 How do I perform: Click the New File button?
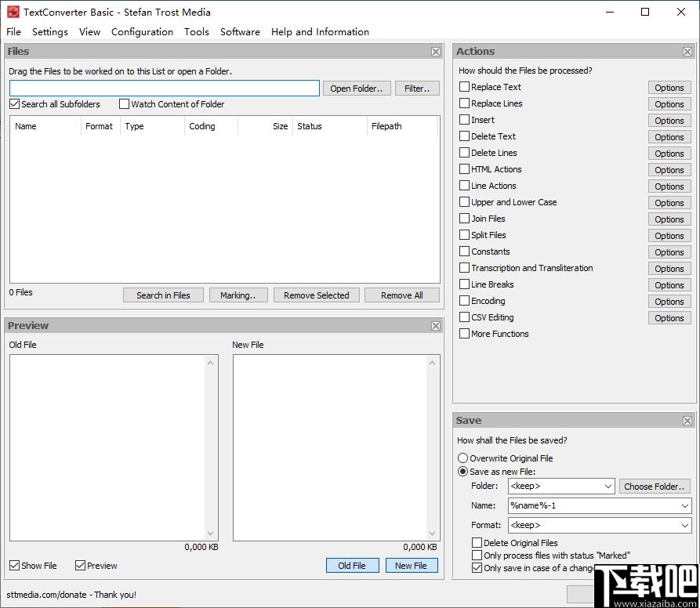pyautogui.click(x=412, y=566)
